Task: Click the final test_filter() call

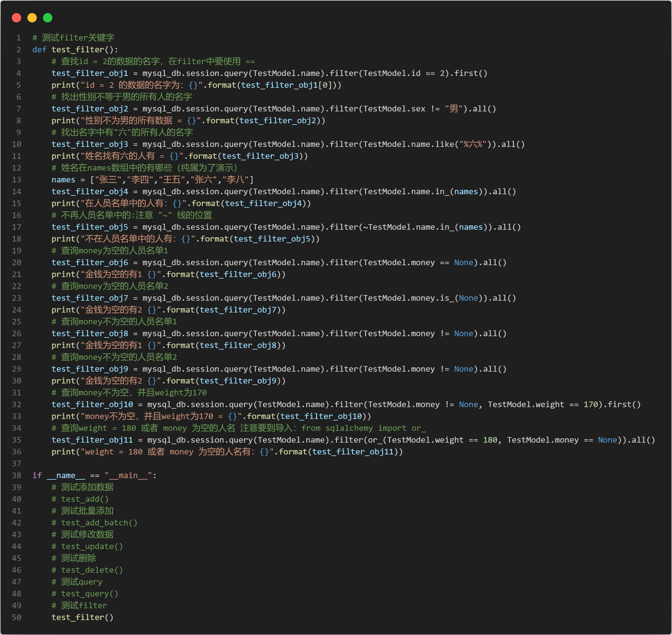Action: coord(82,618)
